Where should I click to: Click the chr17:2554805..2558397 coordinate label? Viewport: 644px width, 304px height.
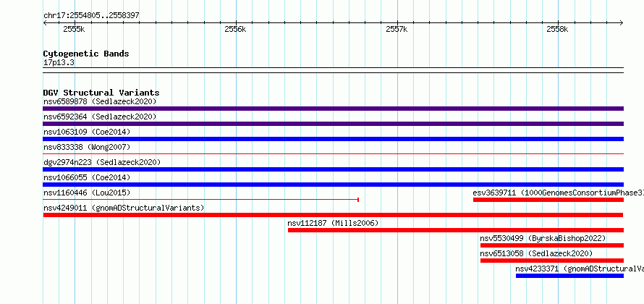(91, 16)
